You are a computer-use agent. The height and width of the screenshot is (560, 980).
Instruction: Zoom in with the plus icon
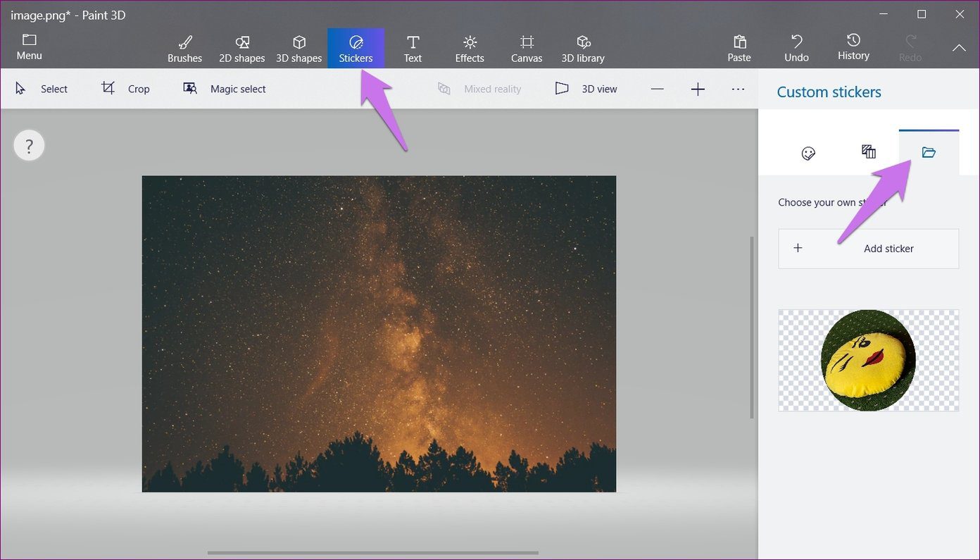[x=698, y=89]
